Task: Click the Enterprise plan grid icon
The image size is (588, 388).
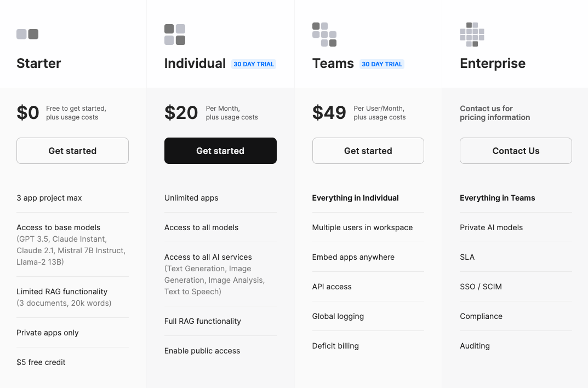Action: pyautogui.click(x=472, y=35)
